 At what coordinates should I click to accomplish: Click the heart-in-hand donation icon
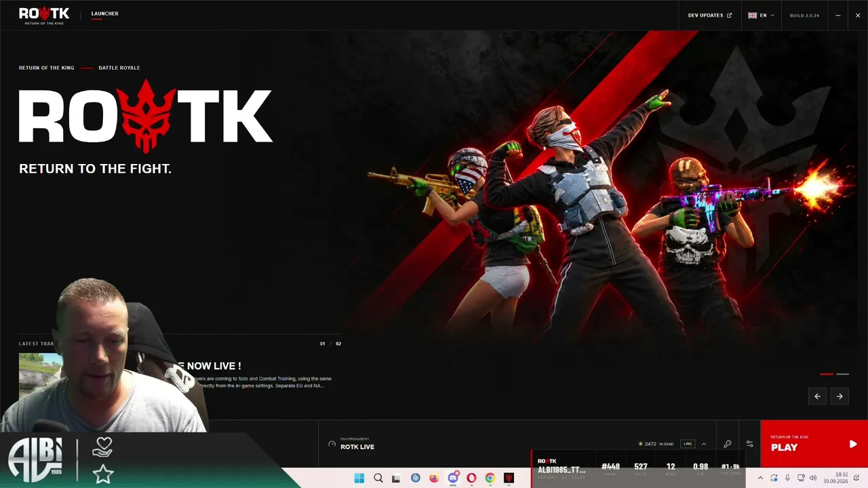[x=102, y=447]
